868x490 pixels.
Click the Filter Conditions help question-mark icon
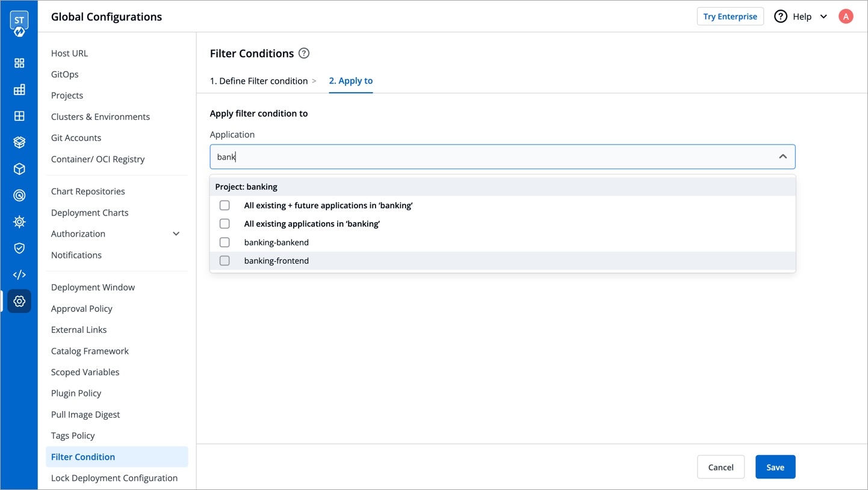304,54
